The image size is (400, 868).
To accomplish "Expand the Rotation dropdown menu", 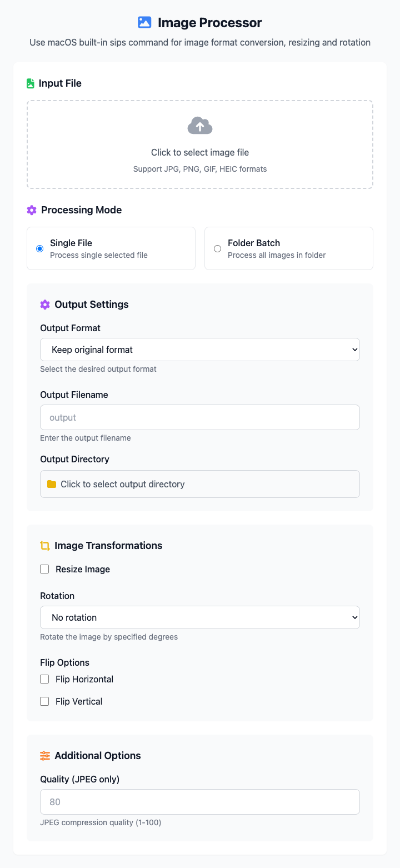I will pyautogui.click(x=200, y=617).
